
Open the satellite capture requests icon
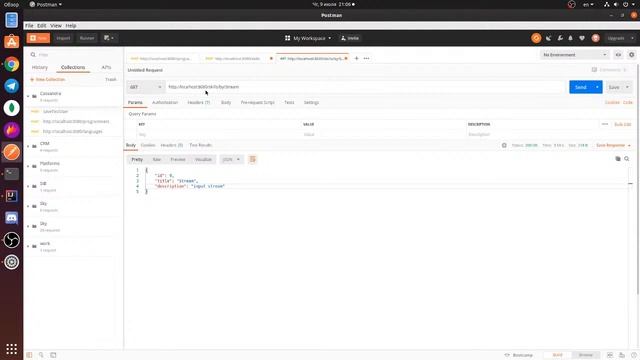(x=549, y=38)
